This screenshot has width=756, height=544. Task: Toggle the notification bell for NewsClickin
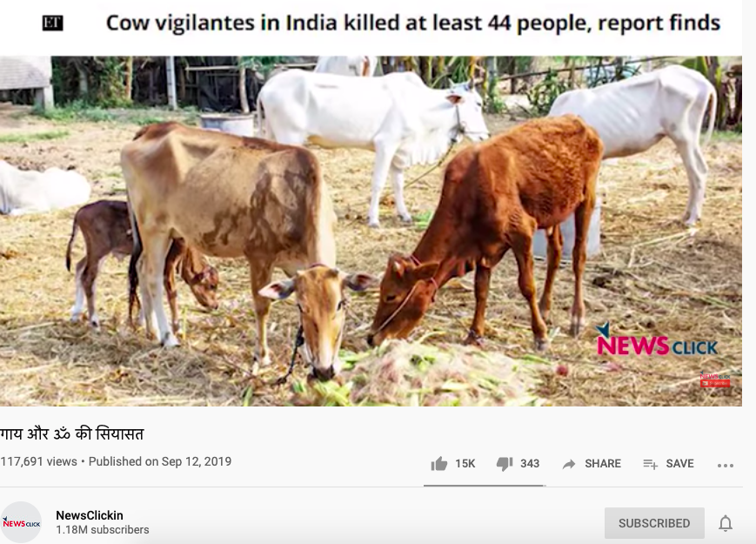point(726,523)
